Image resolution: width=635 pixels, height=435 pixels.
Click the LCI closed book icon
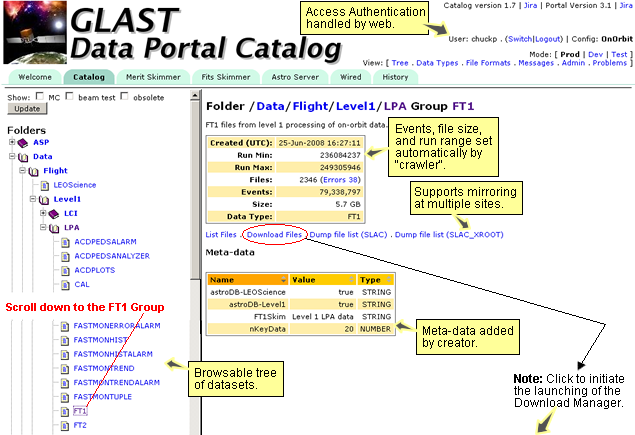tap(53, 214)
